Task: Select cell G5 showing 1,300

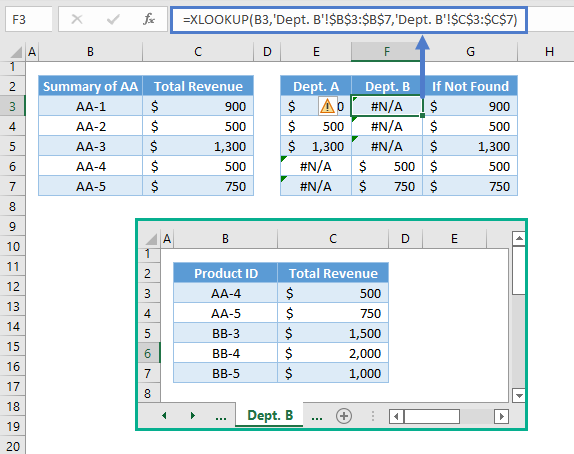Action: click(470, 146)
